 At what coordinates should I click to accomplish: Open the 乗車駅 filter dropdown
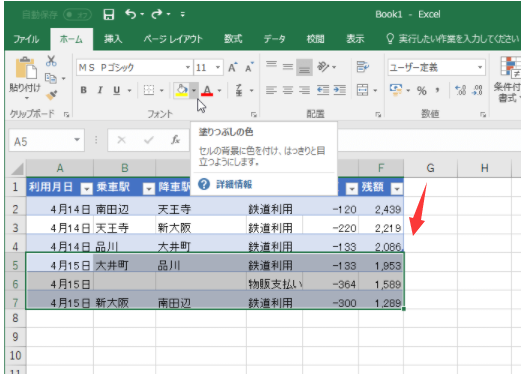(149, 190)
